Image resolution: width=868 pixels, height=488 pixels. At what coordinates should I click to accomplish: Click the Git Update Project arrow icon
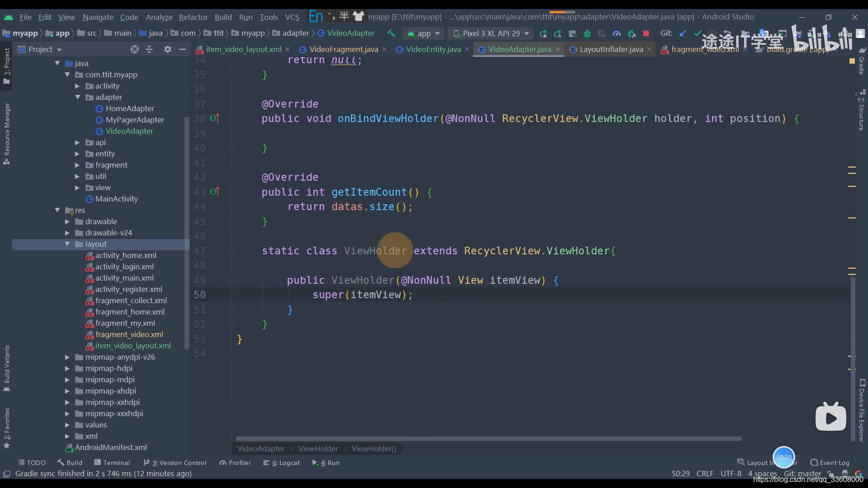pos(683,33)
